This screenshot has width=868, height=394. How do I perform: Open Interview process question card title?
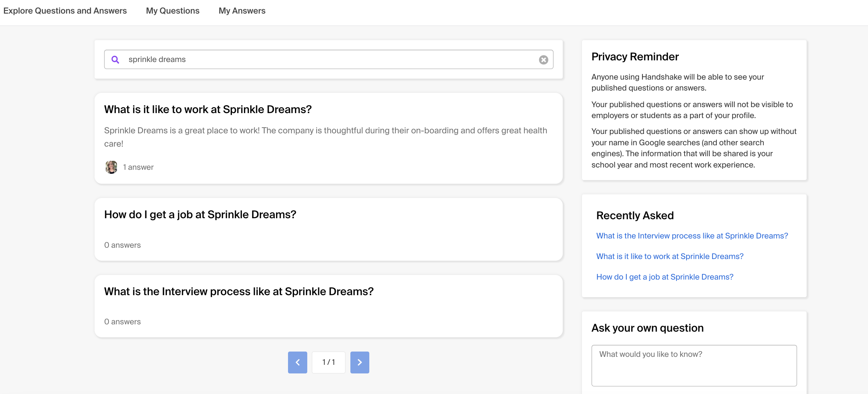coord(239,291)
